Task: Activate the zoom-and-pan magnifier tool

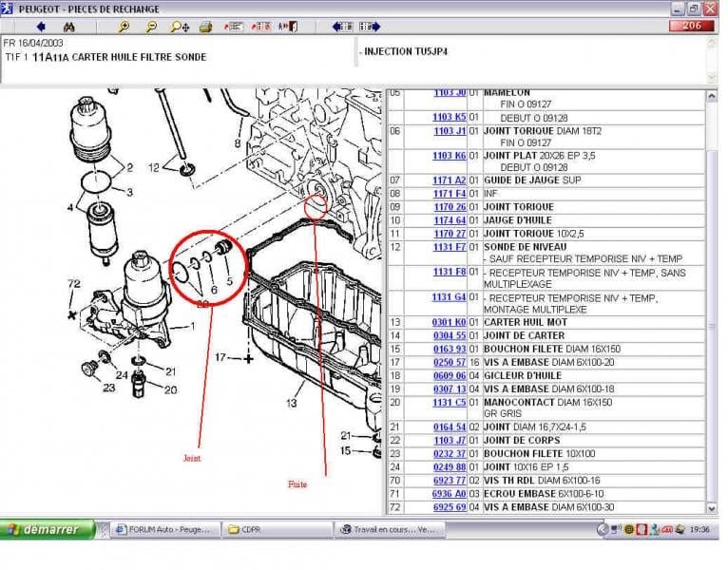Action: click(180, 27)
